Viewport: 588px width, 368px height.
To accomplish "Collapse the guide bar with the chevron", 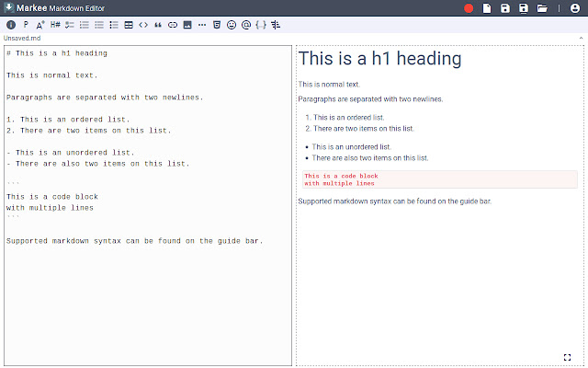I will 581,38.
